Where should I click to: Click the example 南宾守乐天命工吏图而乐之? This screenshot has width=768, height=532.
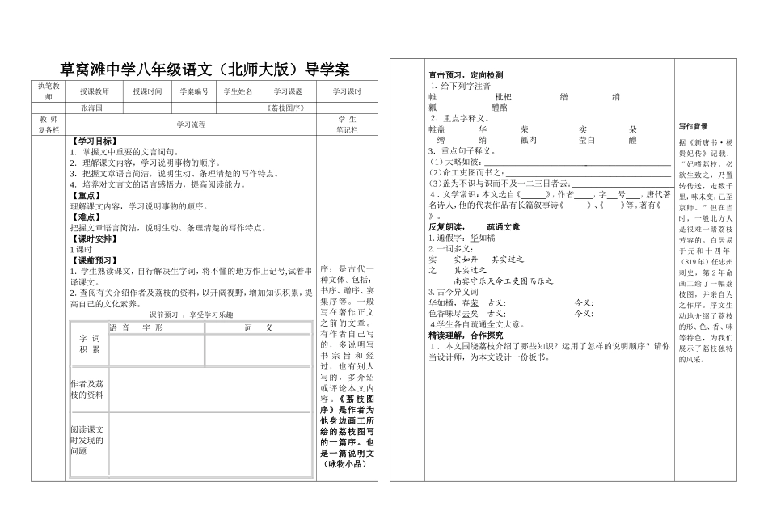[504, 281]
